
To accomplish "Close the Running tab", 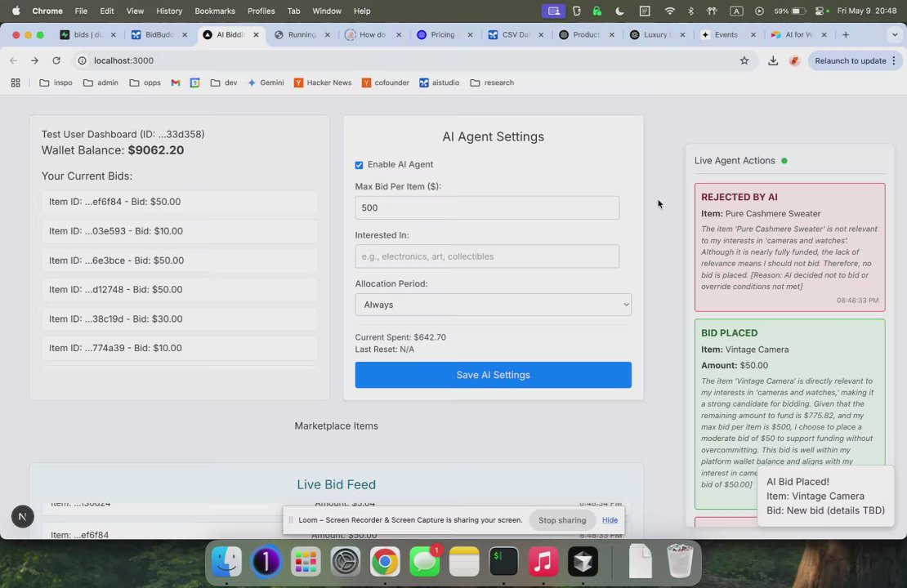I will 328,34.
